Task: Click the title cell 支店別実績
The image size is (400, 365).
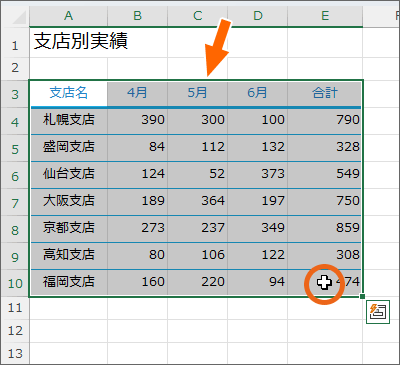Action: point(81,41)
